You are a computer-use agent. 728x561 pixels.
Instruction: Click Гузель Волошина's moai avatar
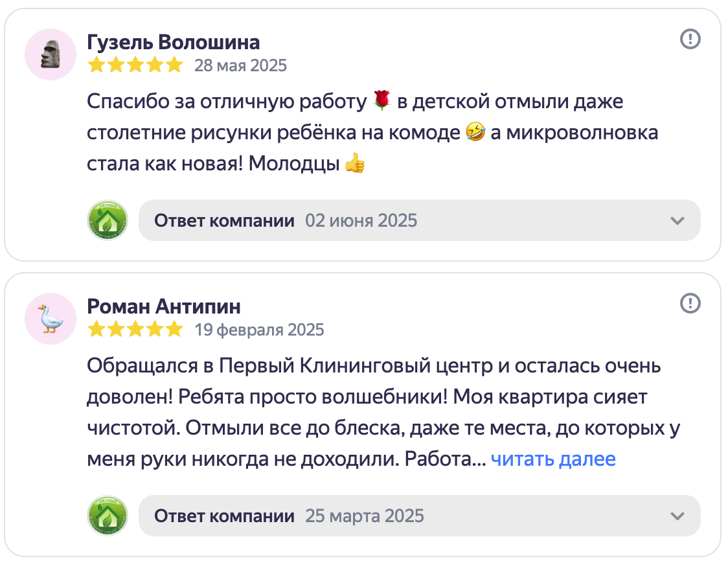[51, 54]
